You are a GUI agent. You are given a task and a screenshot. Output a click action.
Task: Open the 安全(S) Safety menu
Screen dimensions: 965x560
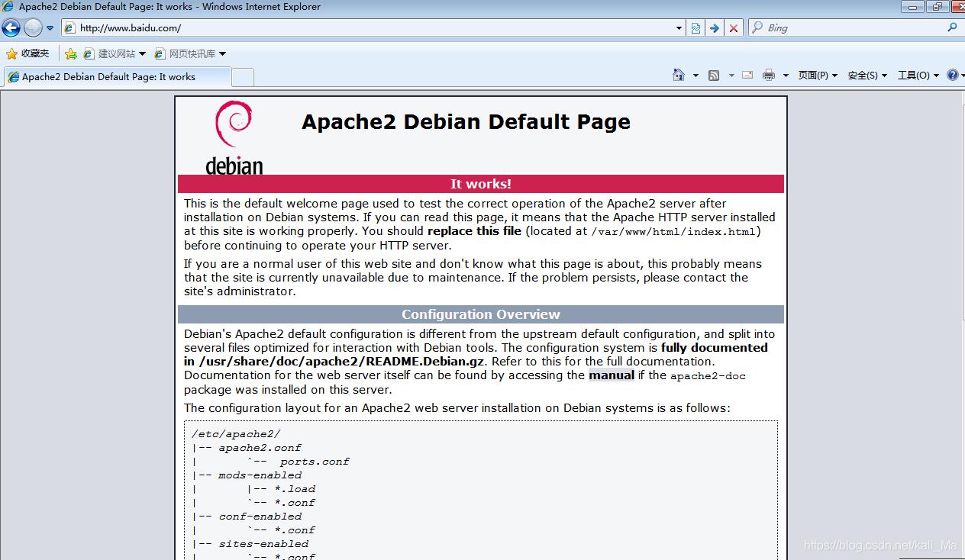pos(867,75)
